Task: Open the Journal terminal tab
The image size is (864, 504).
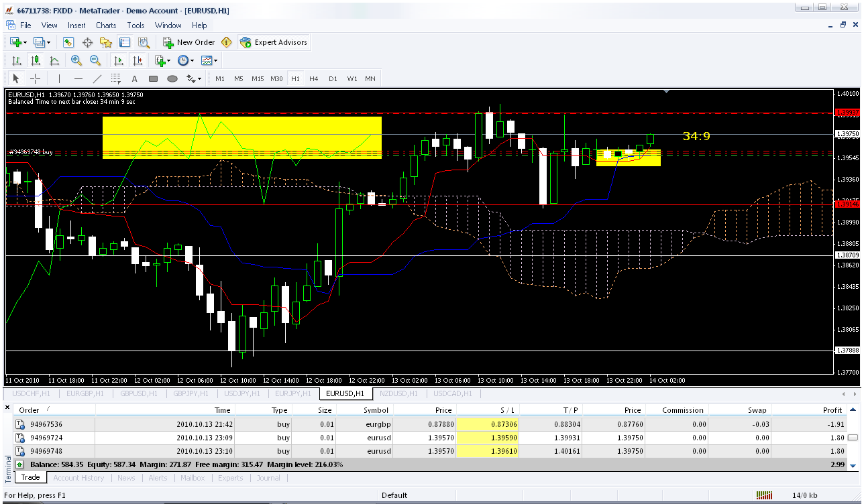Action: (268, 478)
